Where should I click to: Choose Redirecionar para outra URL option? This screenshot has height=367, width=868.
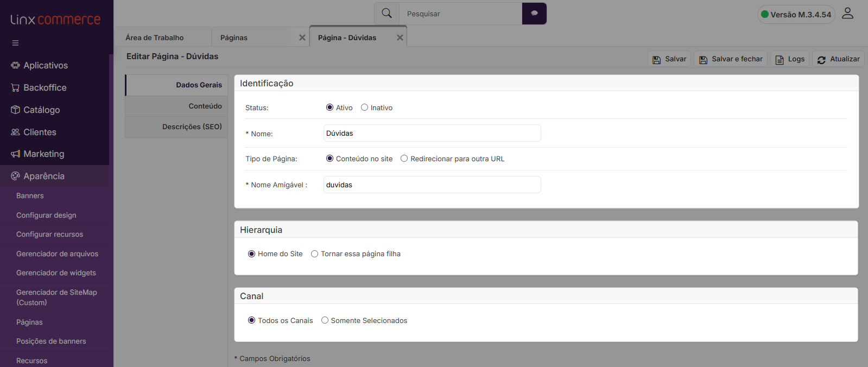click(x=404, y=159)
